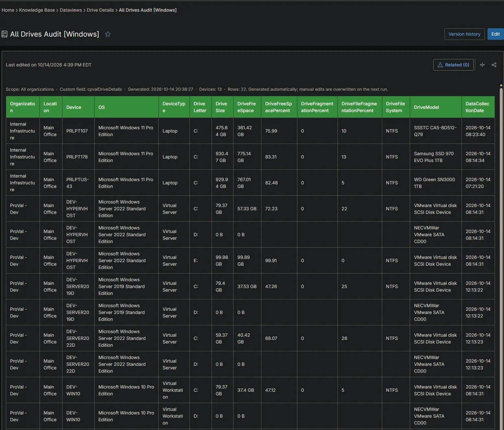504x430 pixels.
Task: Click the Organization column header
Action: (23, 107)
